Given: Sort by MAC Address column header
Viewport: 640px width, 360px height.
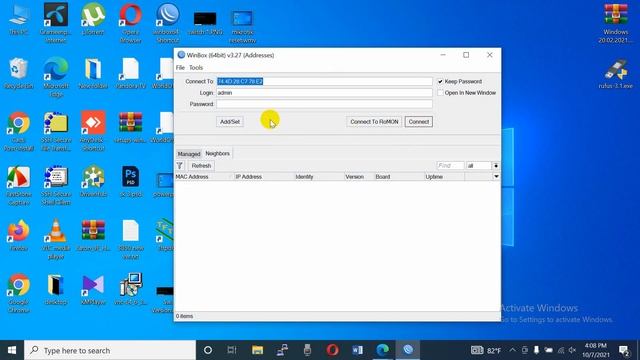Looking at the screenshot, I should [204, 177].
